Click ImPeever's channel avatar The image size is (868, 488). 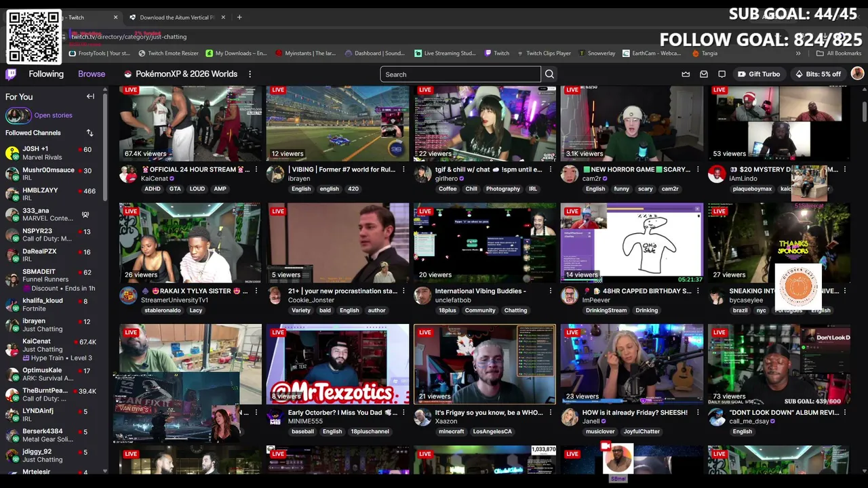570,296
